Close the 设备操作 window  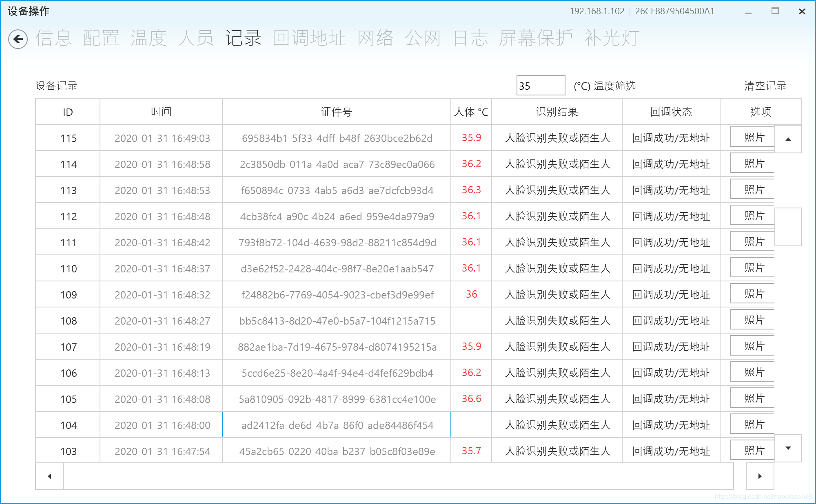(x=802, y=11)
